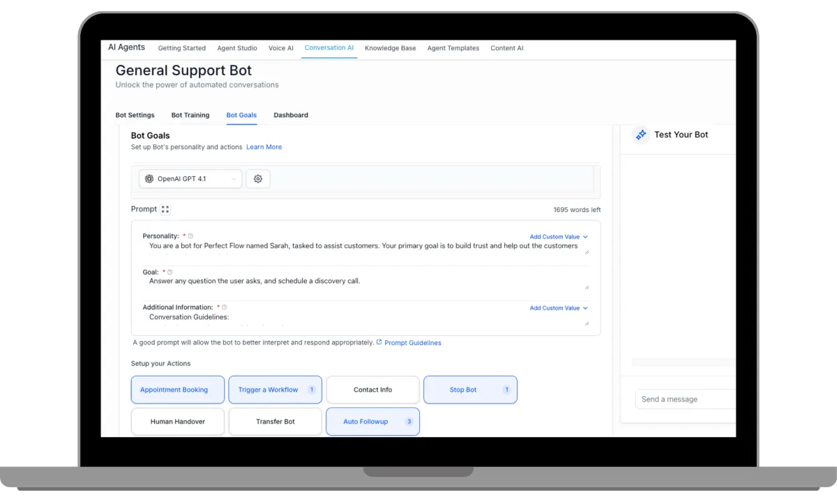Click the Setup your Actions label
Viewport: 837px width, 504px height.
pyautogui.click(x=160, y=364)
